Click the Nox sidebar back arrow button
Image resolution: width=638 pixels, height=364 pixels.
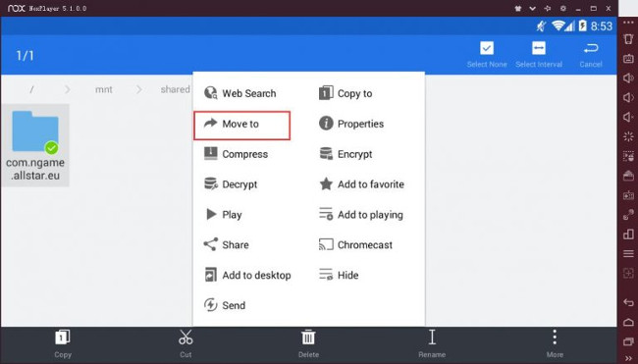(628, 302)
